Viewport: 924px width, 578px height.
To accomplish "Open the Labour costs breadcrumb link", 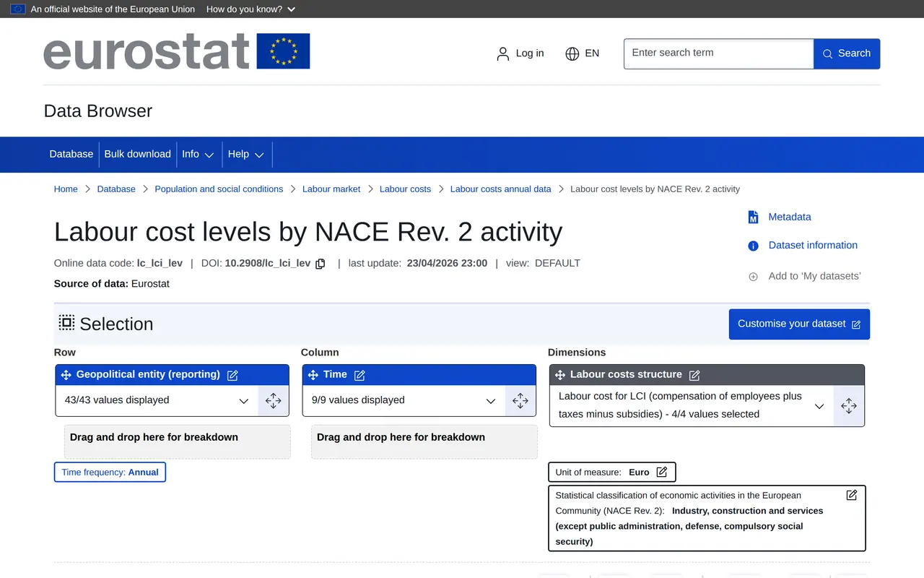I will point(405,189).
